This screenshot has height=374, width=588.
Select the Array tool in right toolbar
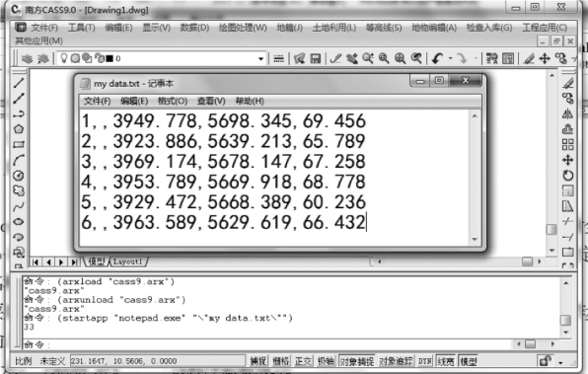tap(567, 145)
